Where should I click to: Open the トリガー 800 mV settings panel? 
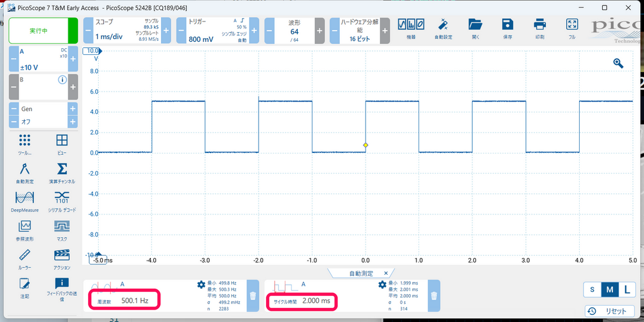click(x=217, y=31)
